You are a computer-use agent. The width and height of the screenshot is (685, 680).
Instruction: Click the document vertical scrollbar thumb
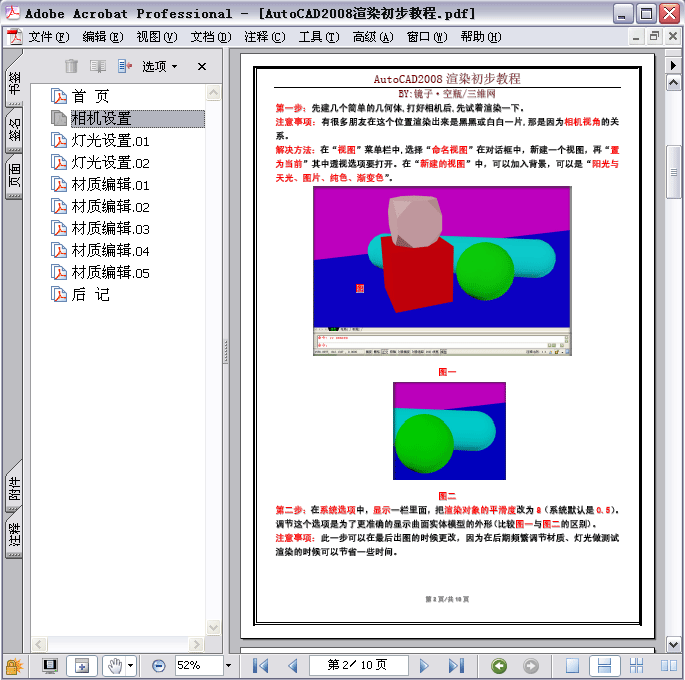pyautogui.click(x=674, y=173)
